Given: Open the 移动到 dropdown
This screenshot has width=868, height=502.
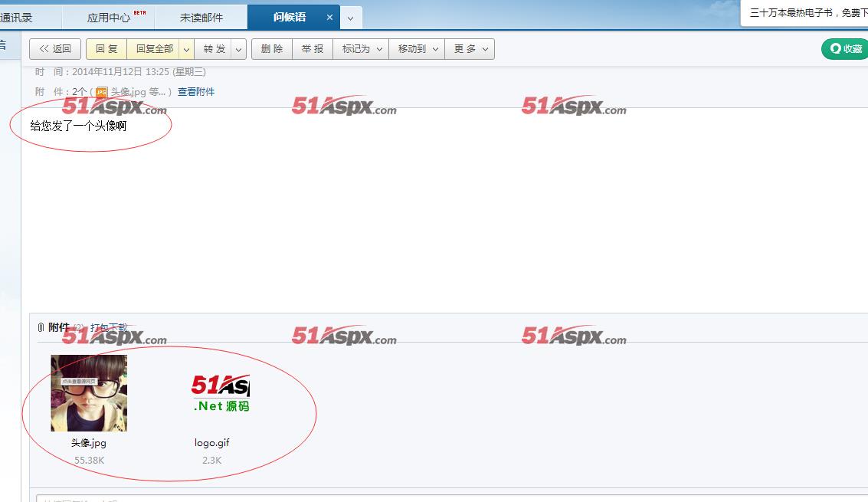Looking at the screenshot, I should pos(417,49).
